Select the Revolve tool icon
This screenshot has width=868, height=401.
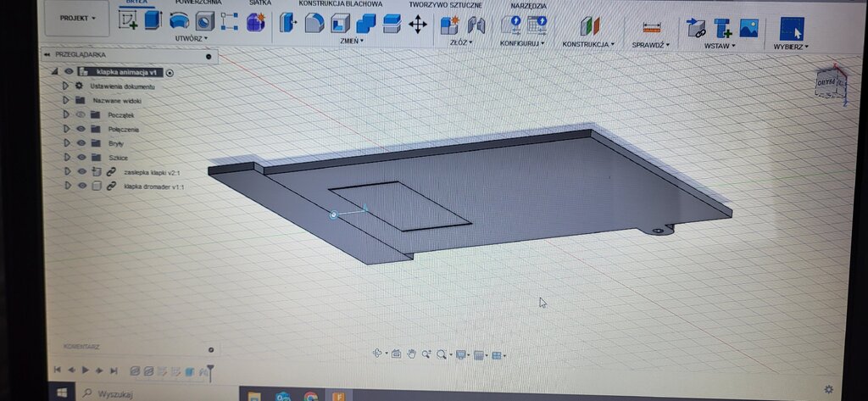179,21
